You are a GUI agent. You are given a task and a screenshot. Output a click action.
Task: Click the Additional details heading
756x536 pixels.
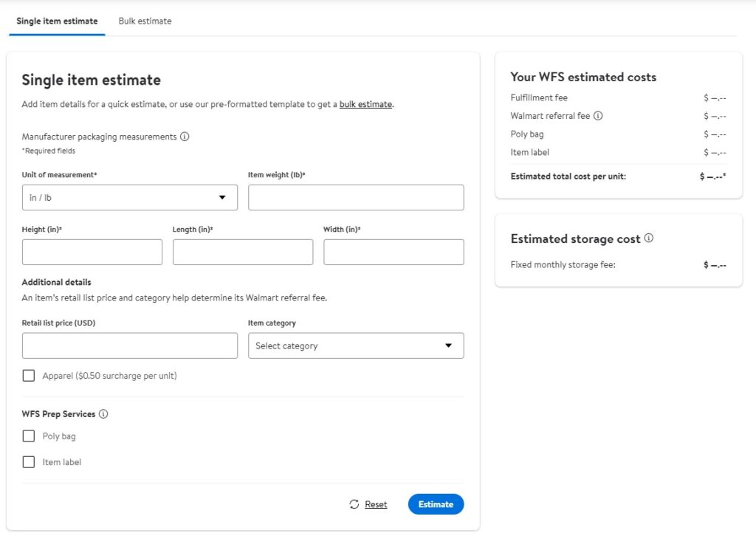(x=56, y=282)
